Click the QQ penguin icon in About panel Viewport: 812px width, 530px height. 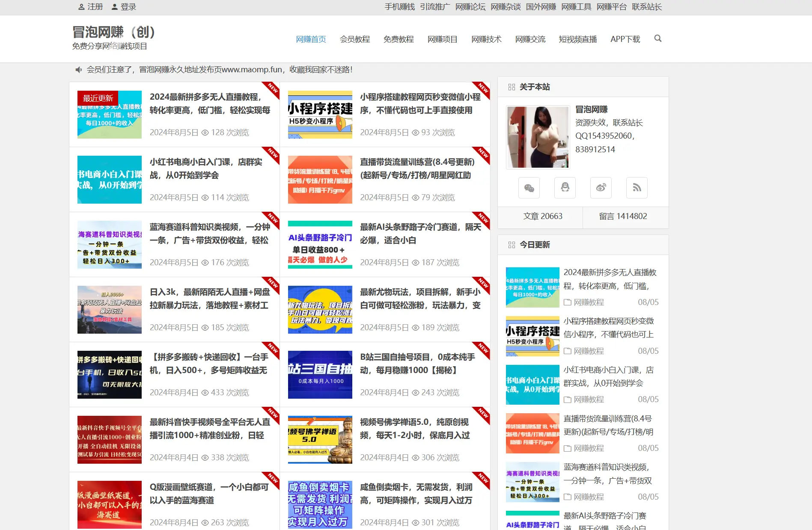tap(565, 188)
